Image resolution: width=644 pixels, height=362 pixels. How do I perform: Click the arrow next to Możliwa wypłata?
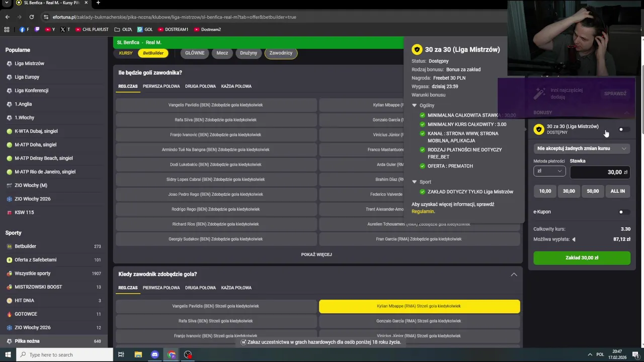574,239
